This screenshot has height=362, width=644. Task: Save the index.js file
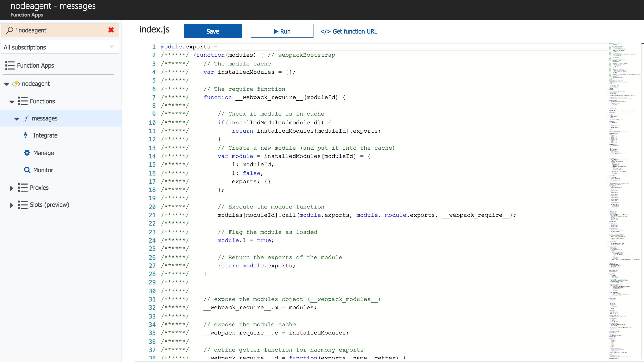coord(213,31)
